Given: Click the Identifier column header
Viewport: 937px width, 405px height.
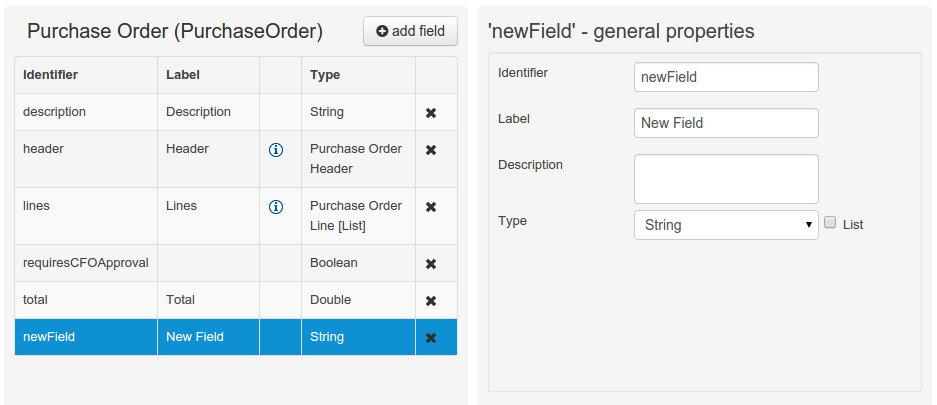Looking at the screenshot, I should 51,75.
